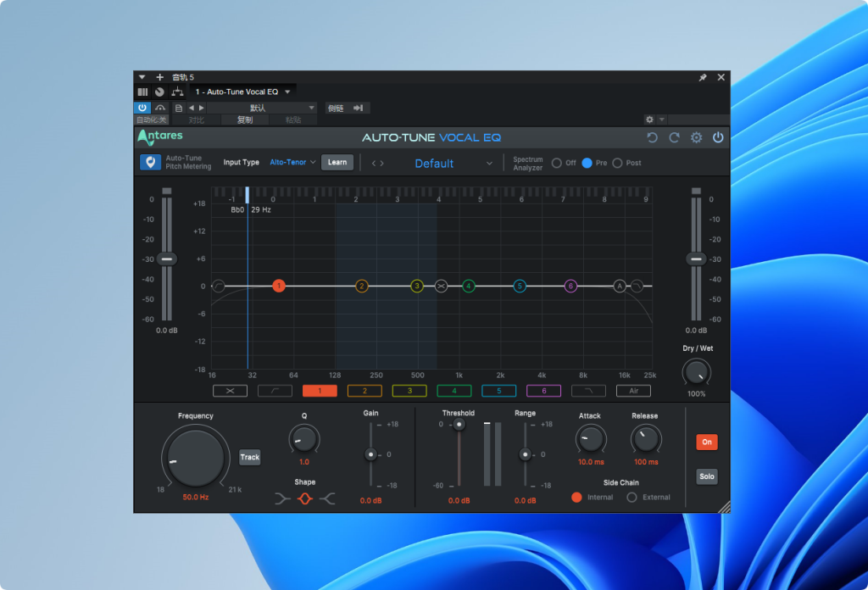Select the bell shape icon
Image resolution: width=868 pixels, height=590 pixels.
pos(304,498)
